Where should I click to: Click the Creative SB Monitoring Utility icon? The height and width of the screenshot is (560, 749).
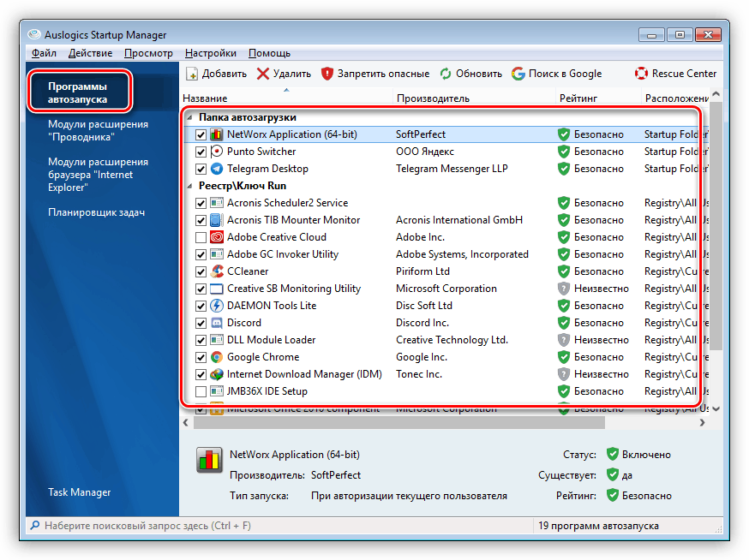[x=217, y=289]
